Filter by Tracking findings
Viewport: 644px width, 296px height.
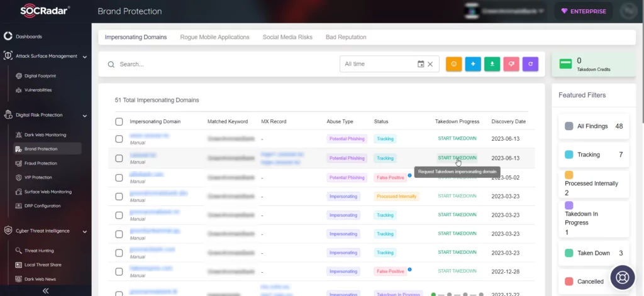pyautogui.click(x=594, y=155)
